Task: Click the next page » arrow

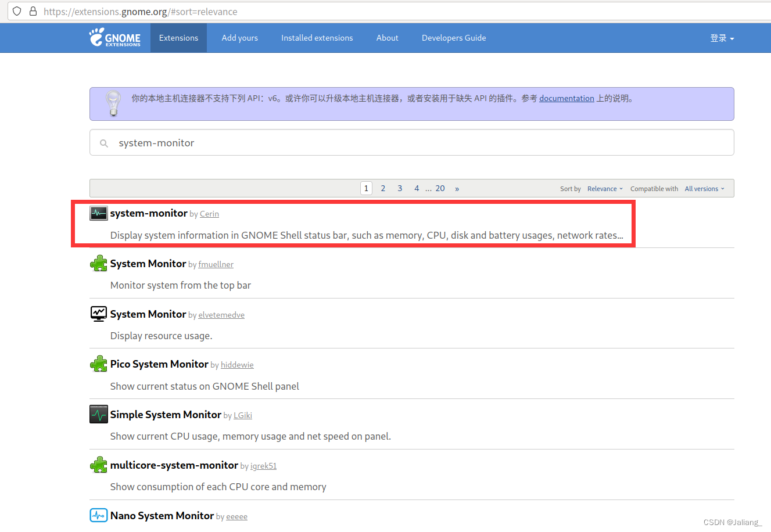Action: 457,188
